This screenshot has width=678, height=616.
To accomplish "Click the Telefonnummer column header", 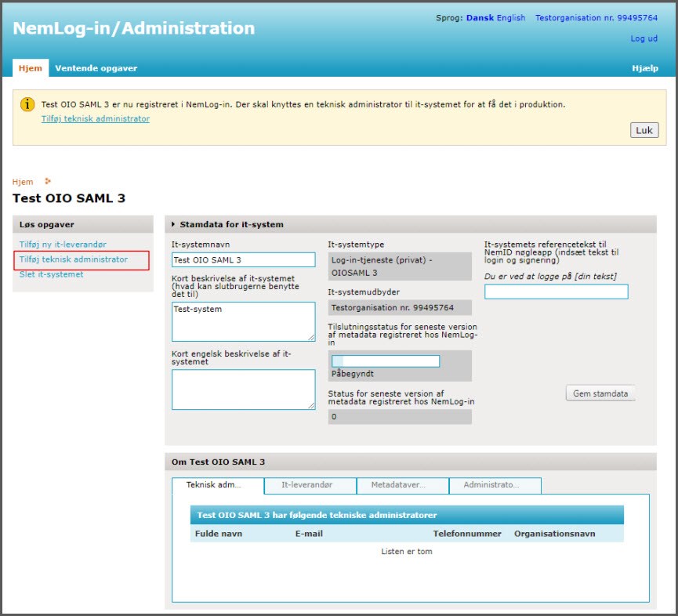I will 467,534.
